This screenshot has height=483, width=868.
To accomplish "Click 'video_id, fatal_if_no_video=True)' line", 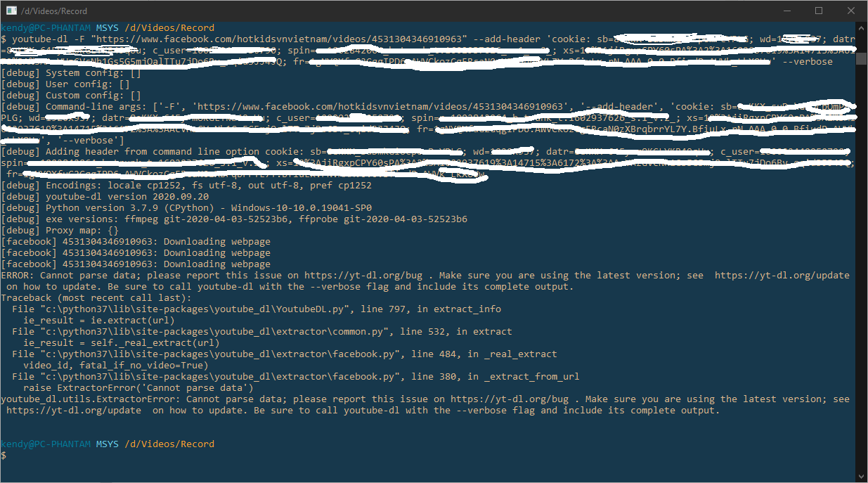I will (x=116, y=366).
